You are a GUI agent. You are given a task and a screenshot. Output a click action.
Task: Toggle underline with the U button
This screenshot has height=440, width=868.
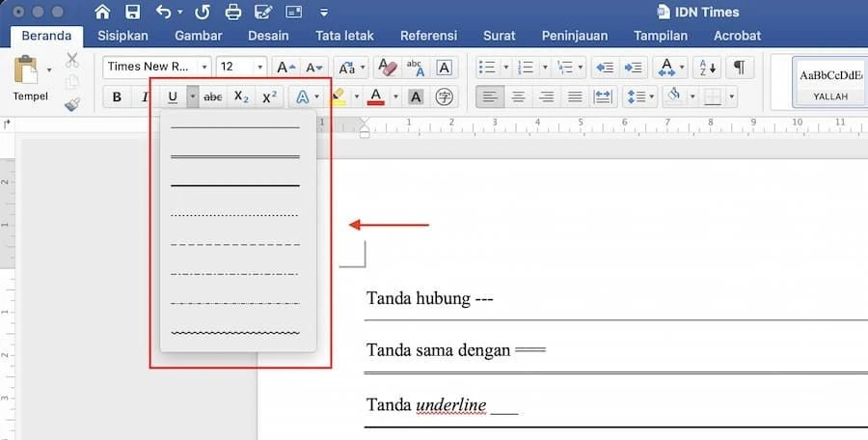173,97
